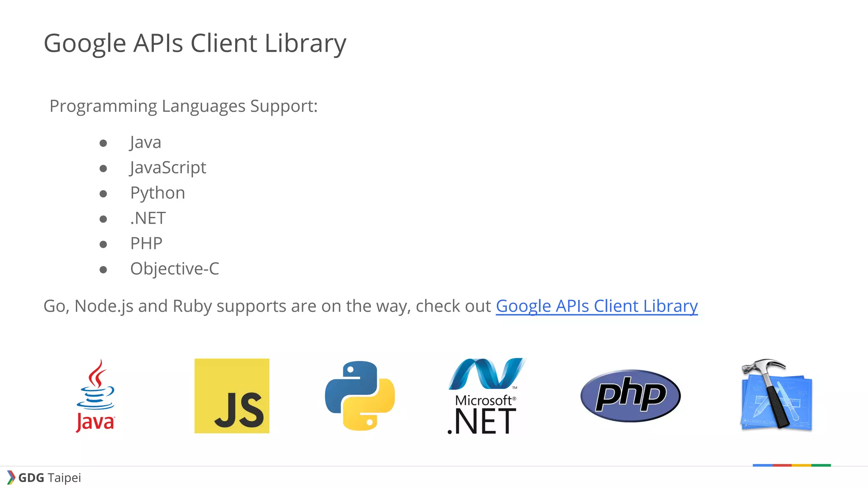Click the Python snake logo

(360, 396)
